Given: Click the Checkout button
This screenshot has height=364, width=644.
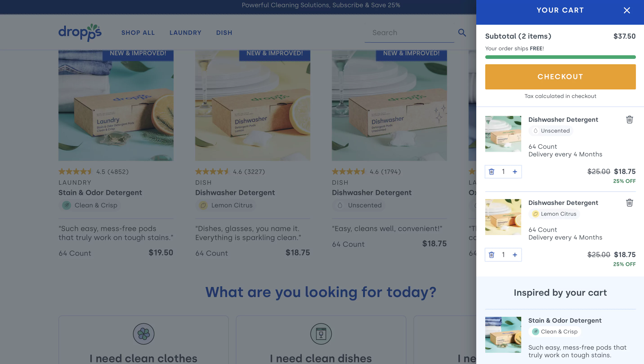Looking at the screenshot, I should pos(560,77).
